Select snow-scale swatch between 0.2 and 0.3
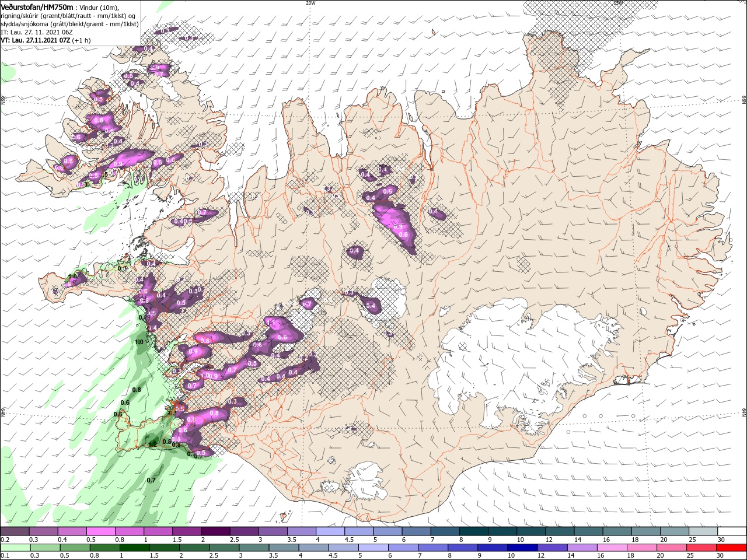This screenshot has height=560, width=747. 15,531
